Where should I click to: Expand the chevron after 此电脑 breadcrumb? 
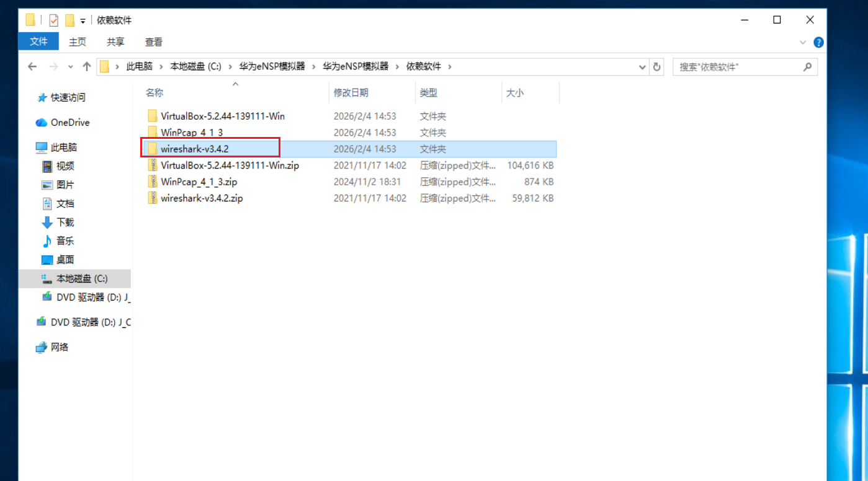[160, 66]
